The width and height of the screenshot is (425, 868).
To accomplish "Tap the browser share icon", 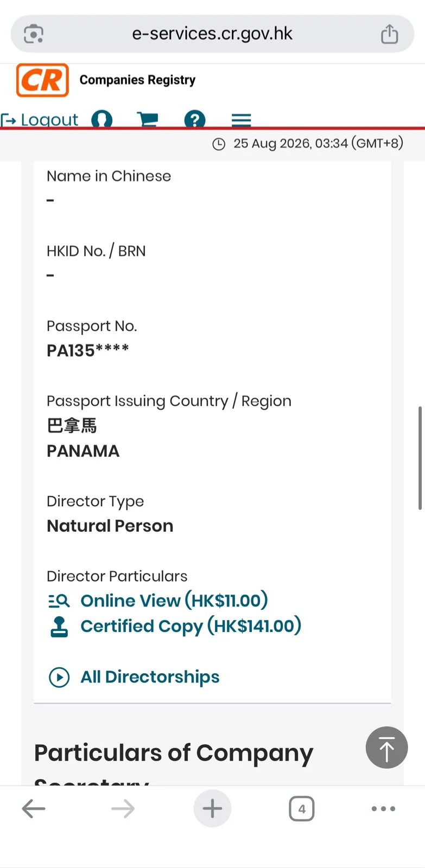I will (389, 34).
